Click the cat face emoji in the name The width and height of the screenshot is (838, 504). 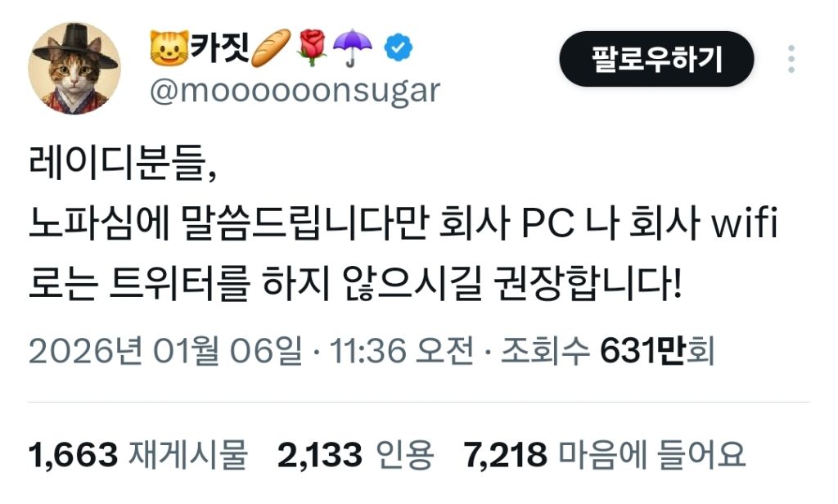(x=169, y=47)
